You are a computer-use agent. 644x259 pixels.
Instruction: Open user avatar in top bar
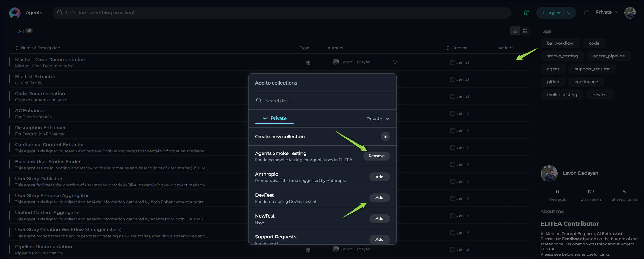630,13
